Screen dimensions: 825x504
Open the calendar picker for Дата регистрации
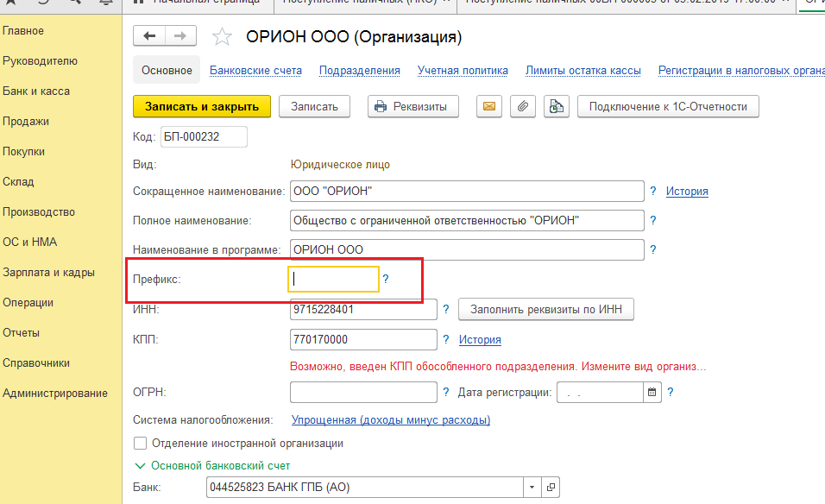(x=652, y=393)
